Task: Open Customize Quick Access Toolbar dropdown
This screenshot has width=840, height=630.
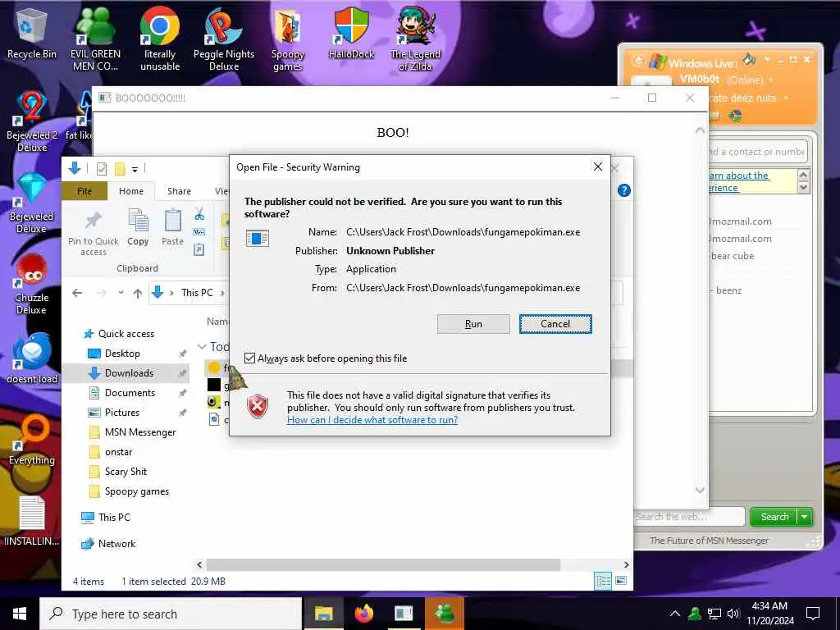Action: [x=135, y=169]
